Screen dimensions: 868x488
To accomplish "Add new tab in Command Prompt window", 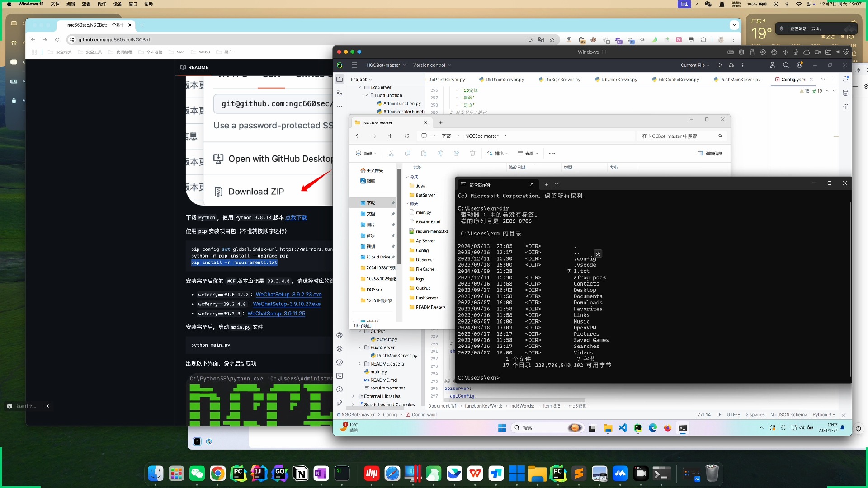I will point(546,184).
